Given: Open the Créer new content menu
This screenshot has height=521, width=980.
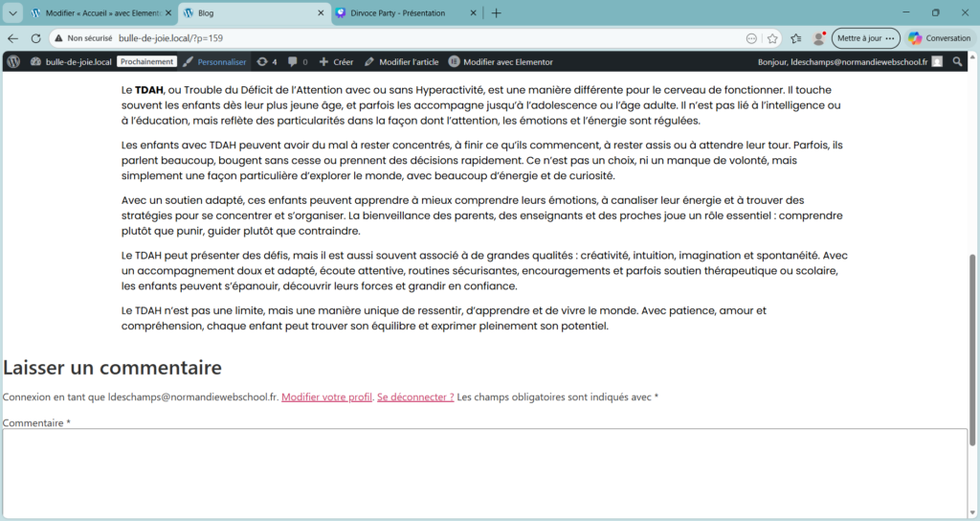Looking at the screenshot, I should 336,61.
